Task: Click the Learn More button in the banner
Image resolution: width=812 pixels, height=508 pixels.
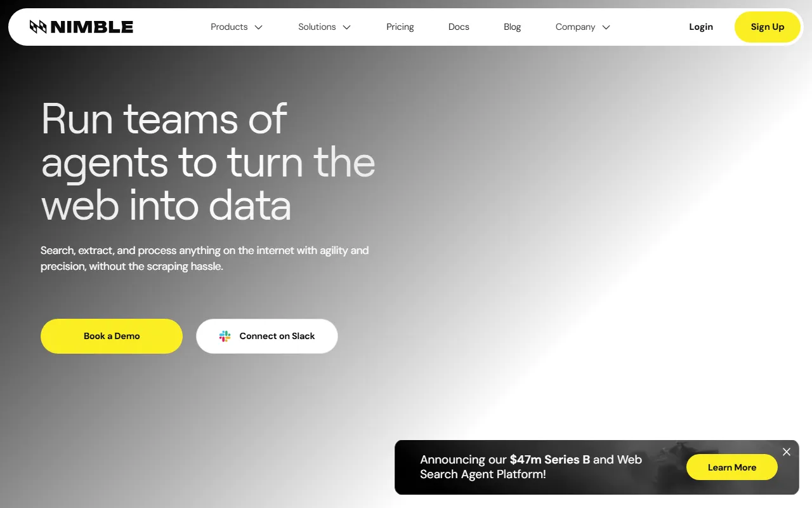Action: pyautogui.click(x=731, y=467)
